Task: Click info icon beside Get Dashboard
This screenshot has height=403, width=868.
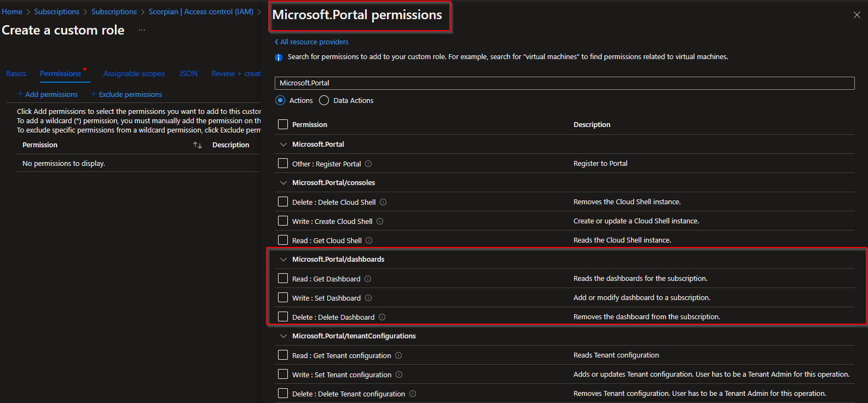Action: 368,279
